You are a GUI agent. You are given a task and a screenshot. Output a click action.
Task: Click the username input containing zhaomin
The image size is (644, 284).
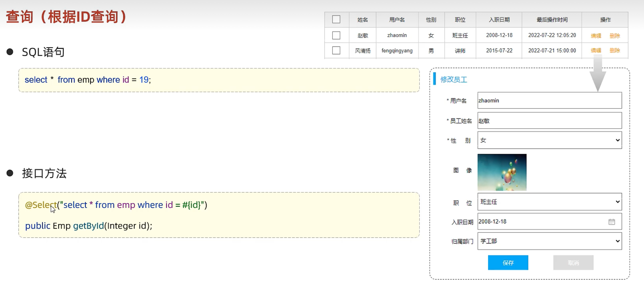[549, 100]
